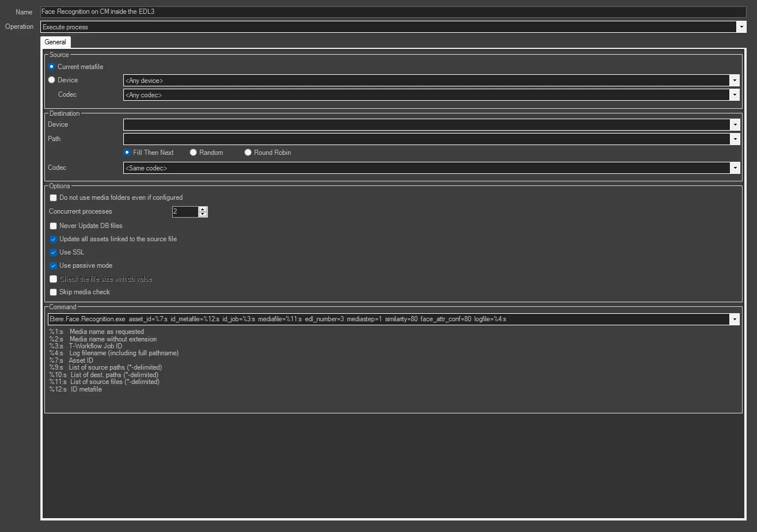The height and width of the screenshot is (532, 757).
Task: Expand the Same codec destination dropdown
Action: [735, 168]
